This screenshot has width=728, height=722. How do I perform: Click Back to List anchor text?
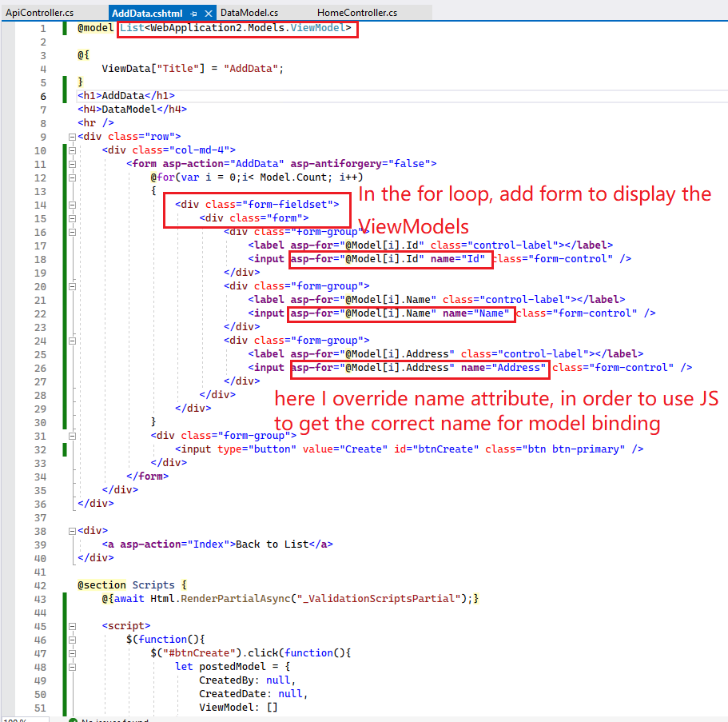(x=272, y=544)
